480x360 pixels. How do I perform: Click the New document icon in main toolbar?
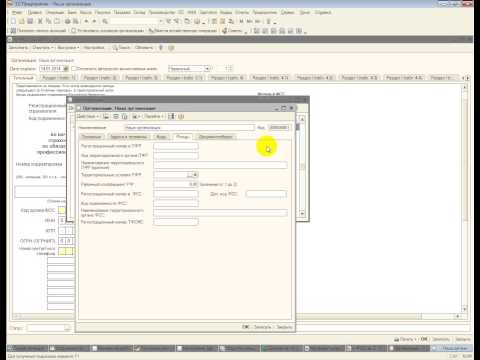13,21
